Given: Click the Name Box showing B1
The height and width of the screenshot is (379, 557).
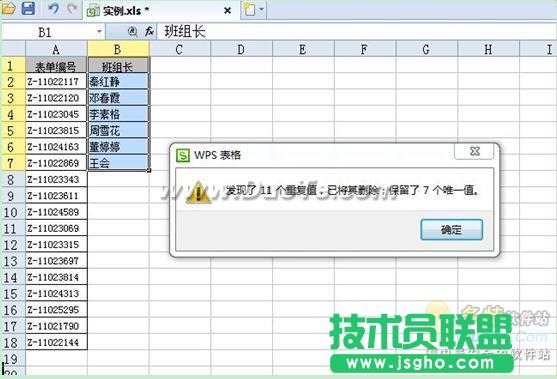Looking at the screenshot, I should pos(53,32).
